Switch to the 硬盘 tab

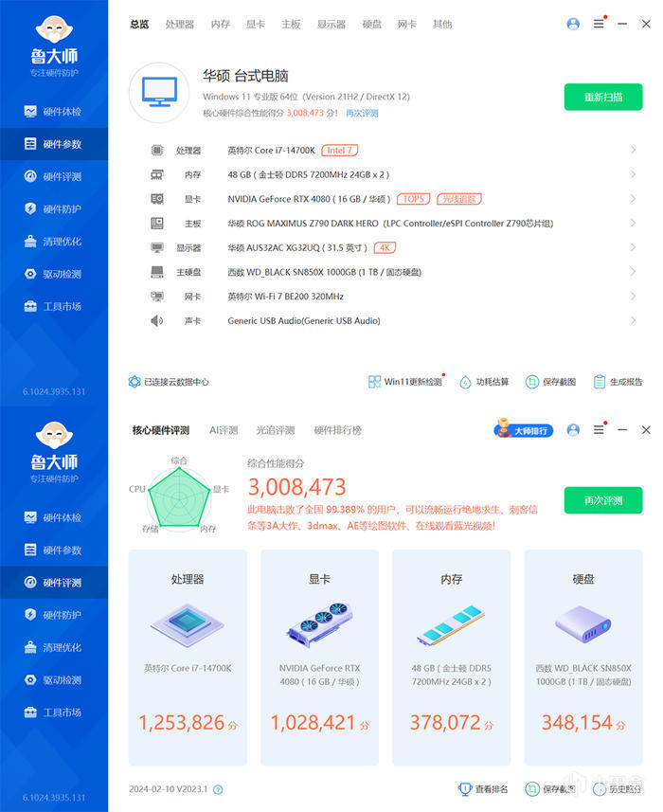(x=371, y=24)
